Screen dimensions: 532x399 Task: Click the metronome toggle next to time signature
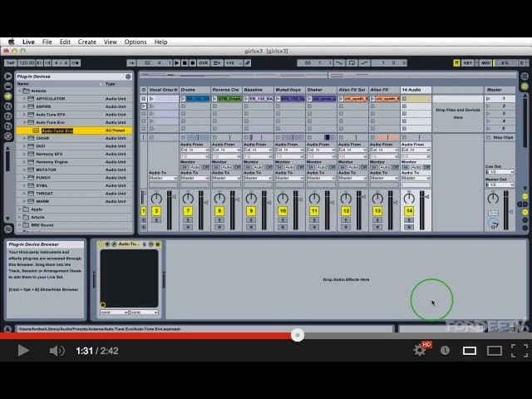pos(76,63)
